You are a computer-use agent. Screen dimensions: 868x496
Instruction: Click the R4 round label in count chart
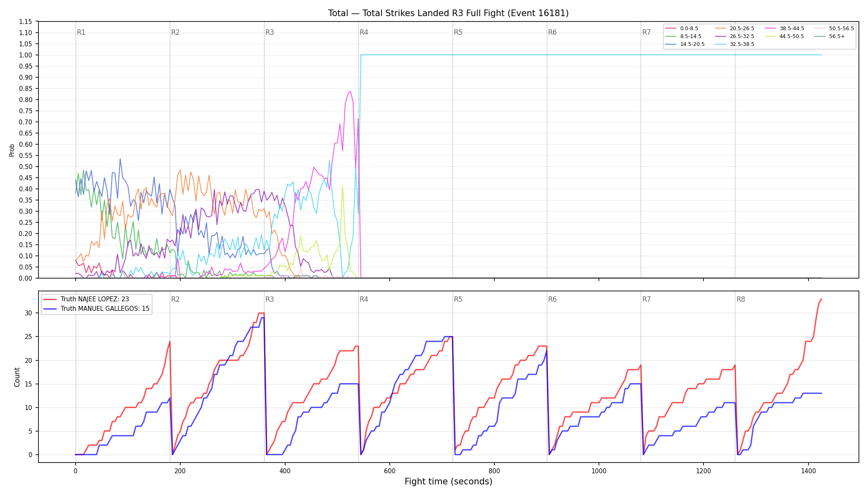point(364,299)
